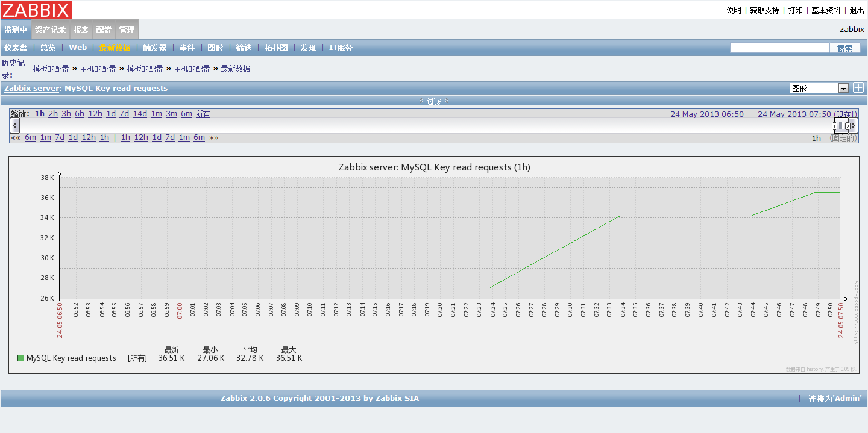
Task: Click the fullscreen plus icon
Action: click(858, 88)
